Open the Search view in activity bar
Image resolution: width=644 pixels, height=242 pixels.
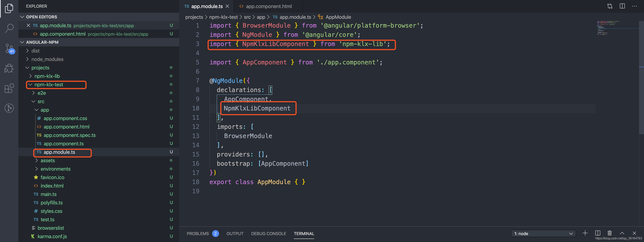coord(9,28)
